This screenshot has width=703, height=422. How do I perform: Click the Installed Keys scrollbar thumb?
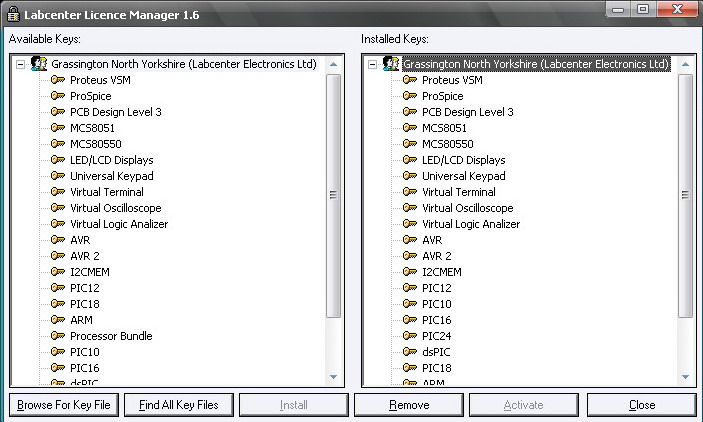(x=685, y=196)
